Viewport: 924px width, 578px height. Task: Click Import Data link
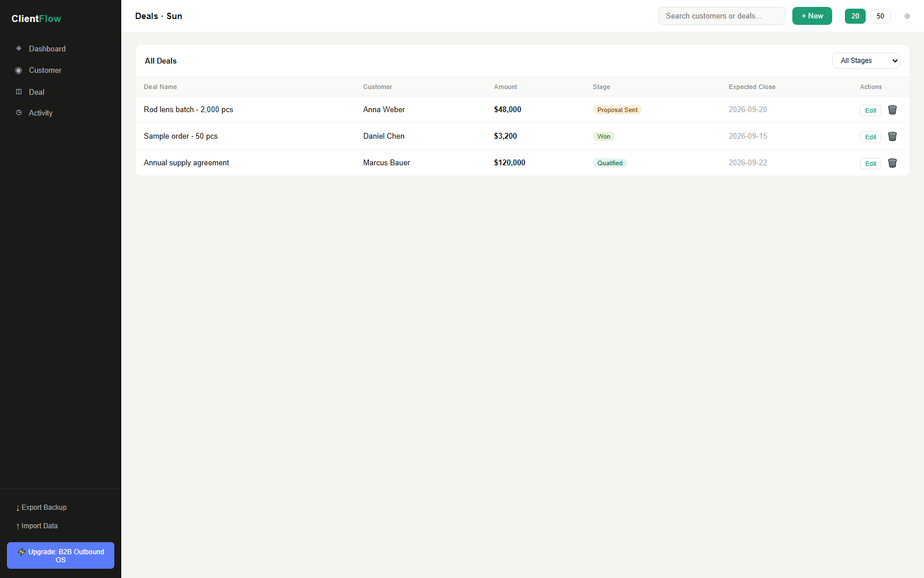[x=37, y=526]
